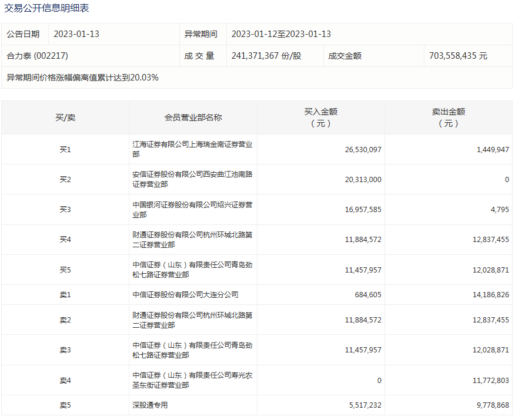This screenshot has height=420, width=515.
Task: Click 中信证券（山东）寿光农圣东街营业部 name
Action: 192,380
